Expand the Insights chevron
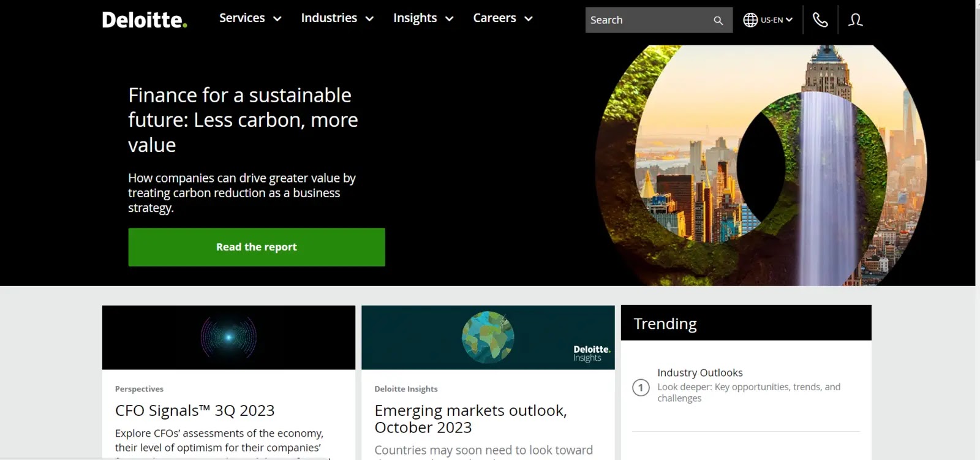Viewport: 980px width, 460px height. pyautogui.click(x=449, y=19)
